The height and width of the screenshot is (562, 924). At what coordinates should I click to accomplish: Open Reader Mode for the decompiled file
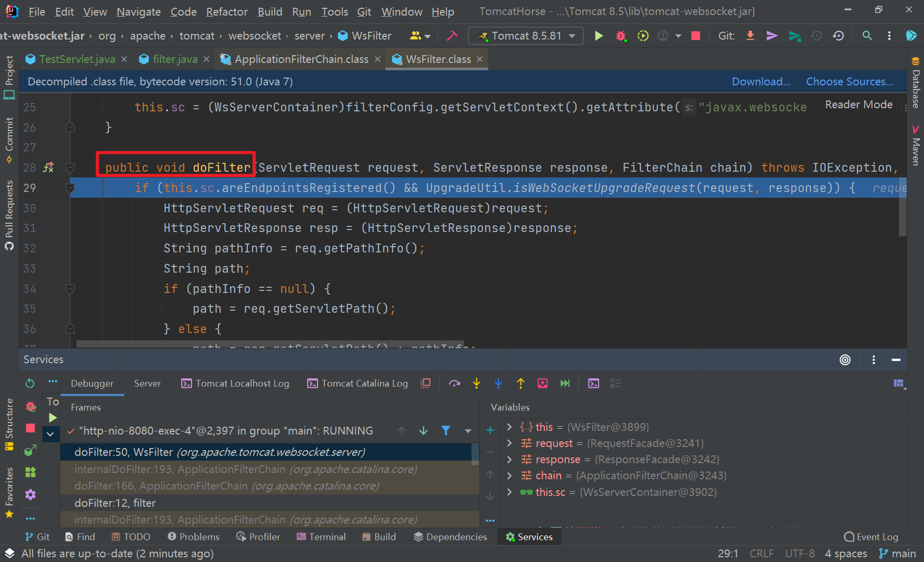pyautogui.click(x=858, y=104)
